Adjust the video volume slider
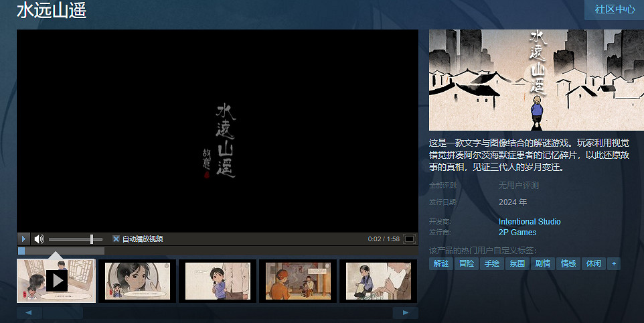Viewport: 644px width, 323px height. tap(76, 239)
